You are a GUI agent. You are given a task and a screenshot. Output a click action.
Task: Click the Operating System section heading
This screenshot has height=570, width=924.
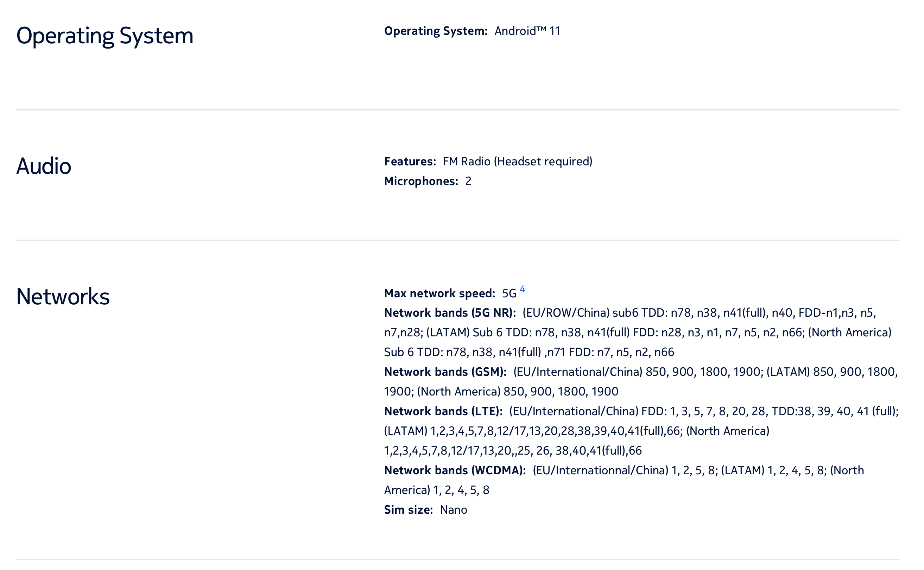pos(105,36)
